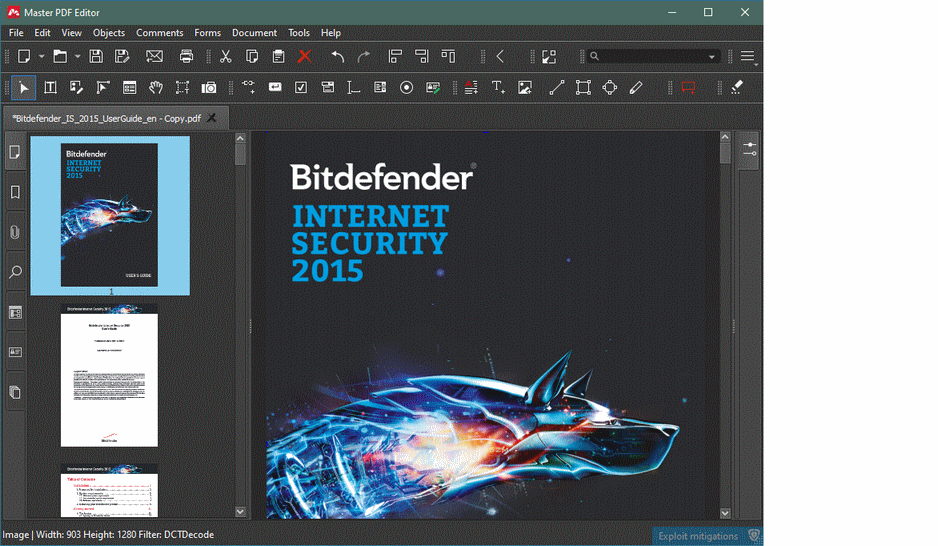This screenshot has height=546, width=938.
Task: Click the Cut scissors icon
Action: [x=226, y=56]
